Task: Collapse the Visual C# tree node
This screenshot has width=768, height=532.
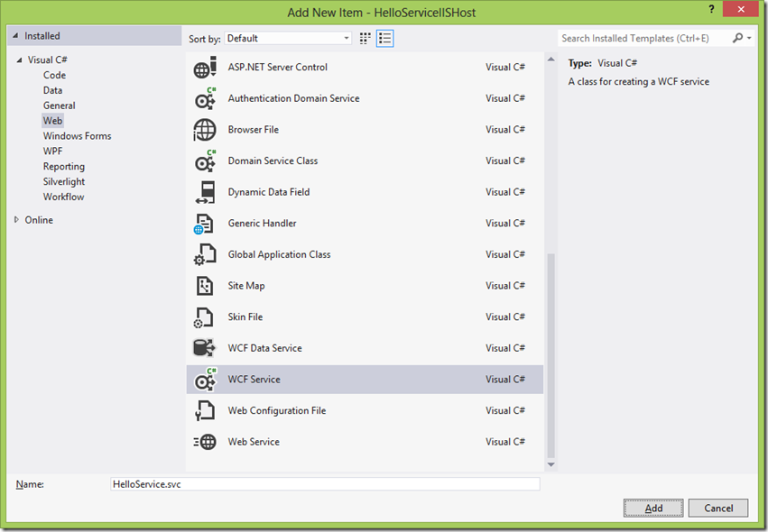Action: tap(19, 60)
